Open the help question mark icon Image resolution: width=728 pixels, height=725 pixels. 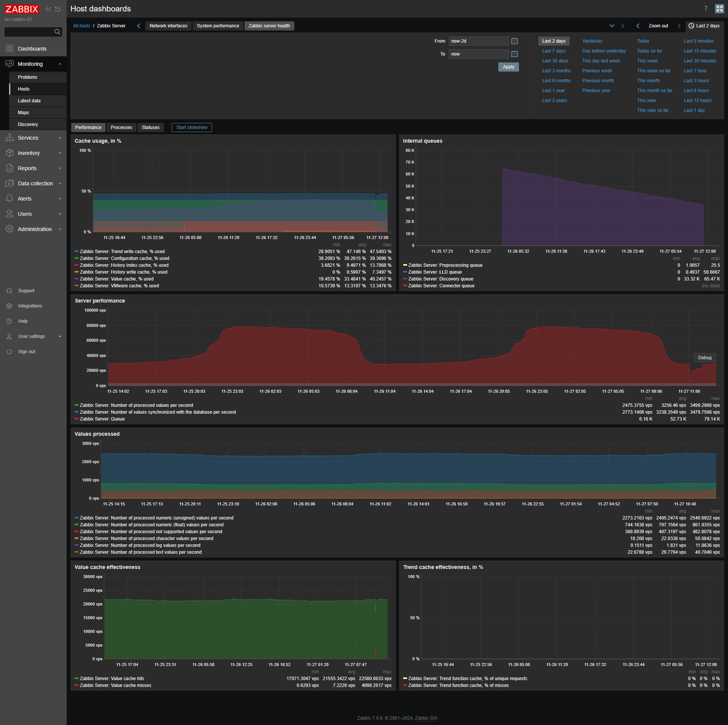click(x=706, y=9)
